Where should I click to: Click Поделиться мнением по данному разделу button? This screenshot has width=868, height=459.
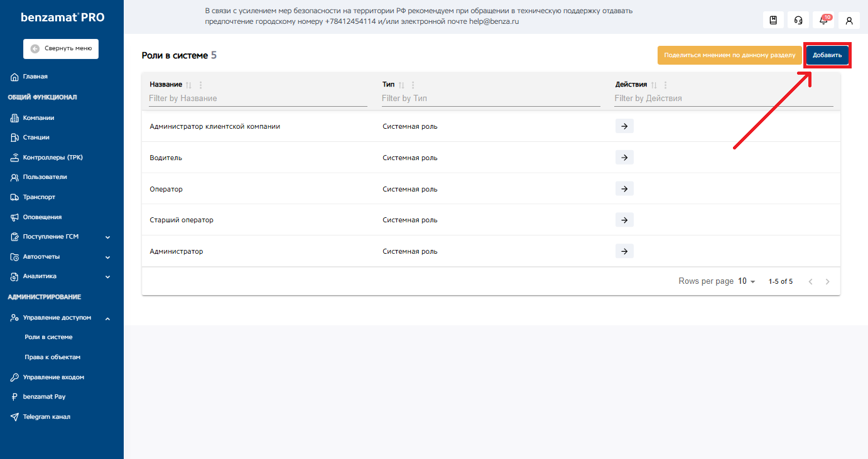(x=730, y=55)
